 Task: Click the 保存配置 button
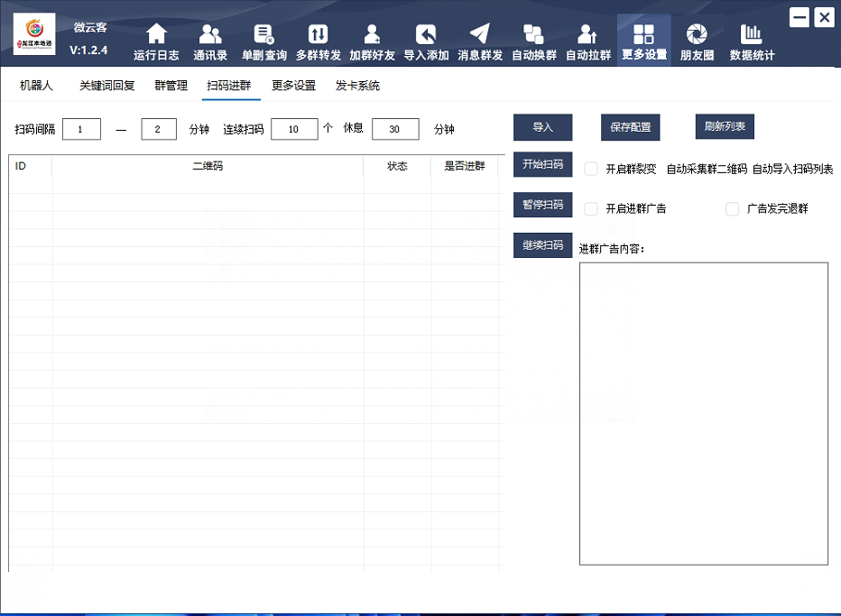(631, 127)
